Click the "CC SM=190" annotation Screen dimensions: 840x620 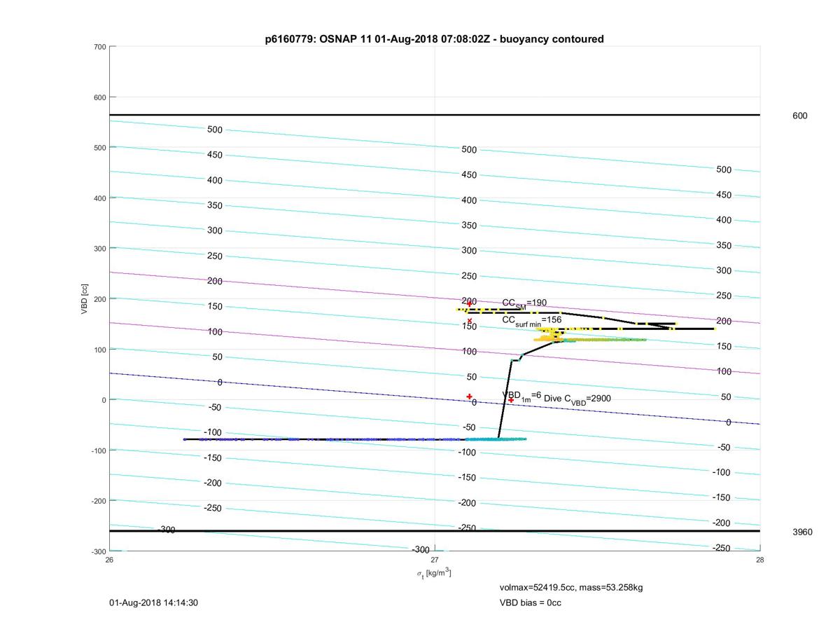pyautogui.click(x=524, y=303)
